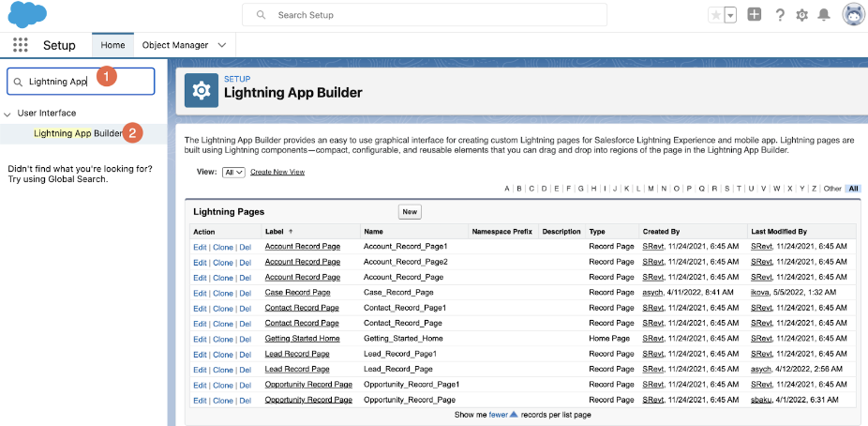The image size is (868, 426).
Task: Sort by the Type column header
Action: pyautogui.click(x=597, y=232)
